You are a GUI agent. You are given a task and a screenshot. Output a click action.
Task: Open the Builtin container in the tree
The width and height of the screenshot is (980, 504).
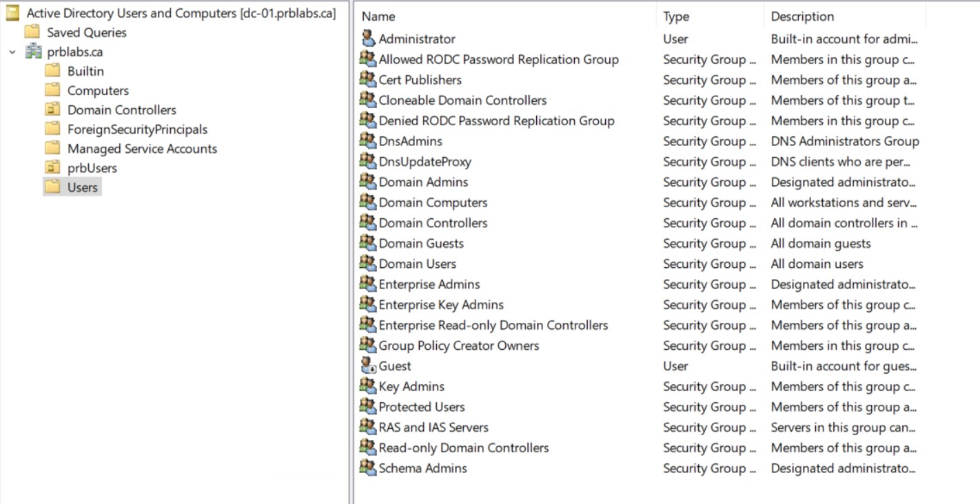click(85, 71)
